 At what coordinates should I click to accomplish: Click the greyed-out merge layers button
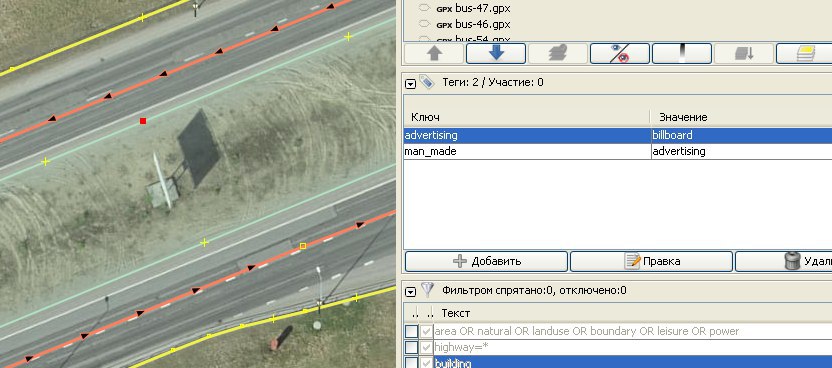click(x=558, y=54)
